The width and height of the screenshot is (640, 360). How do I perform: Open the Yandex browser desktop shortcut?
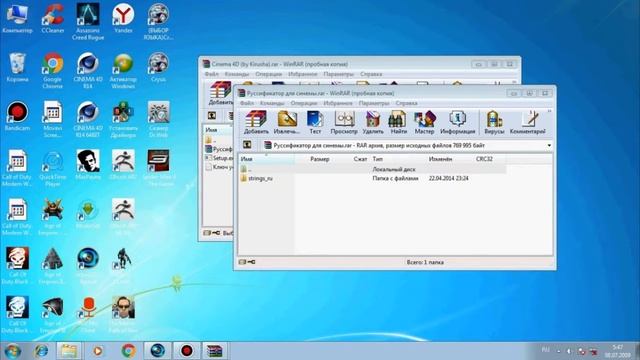coord(123,18)
